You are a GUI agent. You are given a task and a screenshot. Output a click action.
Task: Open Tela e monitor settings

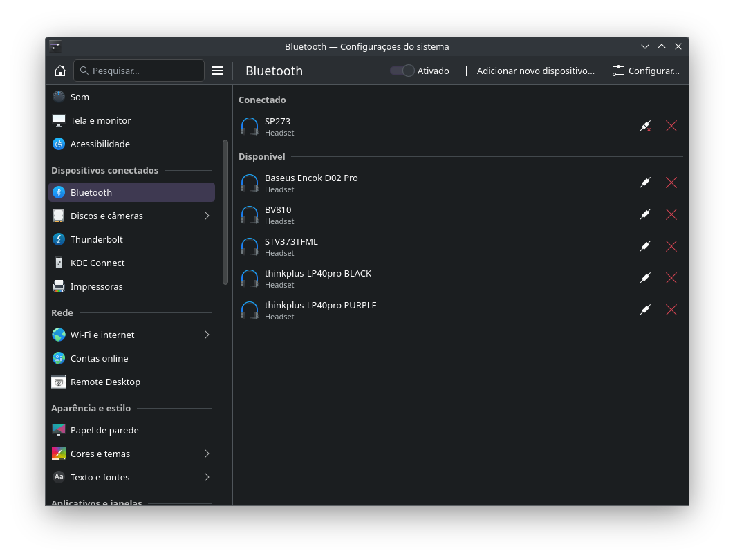131,120
